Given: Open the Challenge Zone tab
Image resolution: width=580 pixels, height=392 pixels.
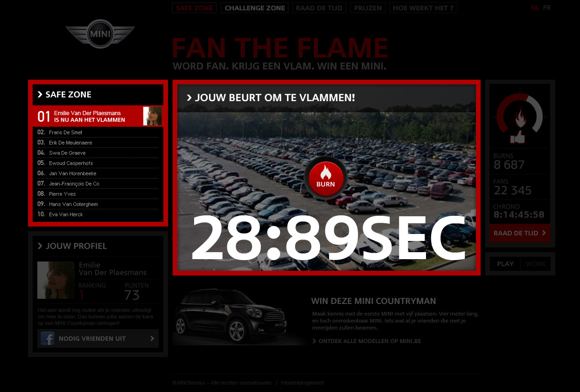Looking at the screenshot, I should pos(255,8).
